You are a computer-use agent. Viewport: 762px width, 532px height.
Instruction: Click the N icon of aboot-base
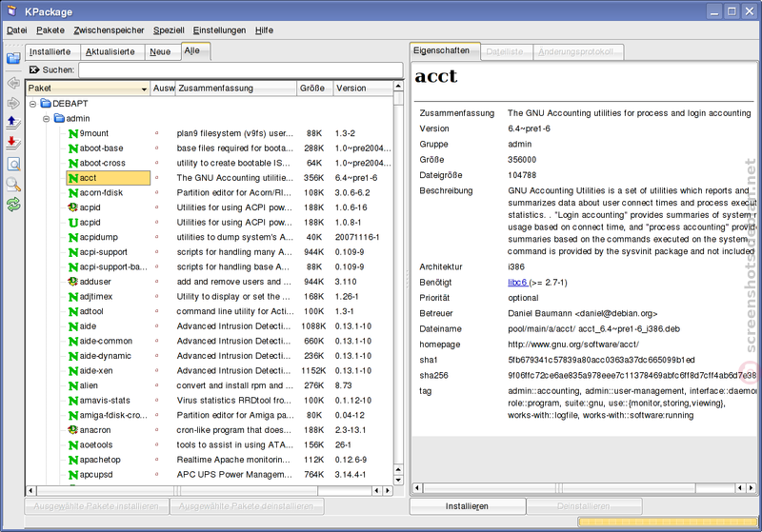point(73,148)
